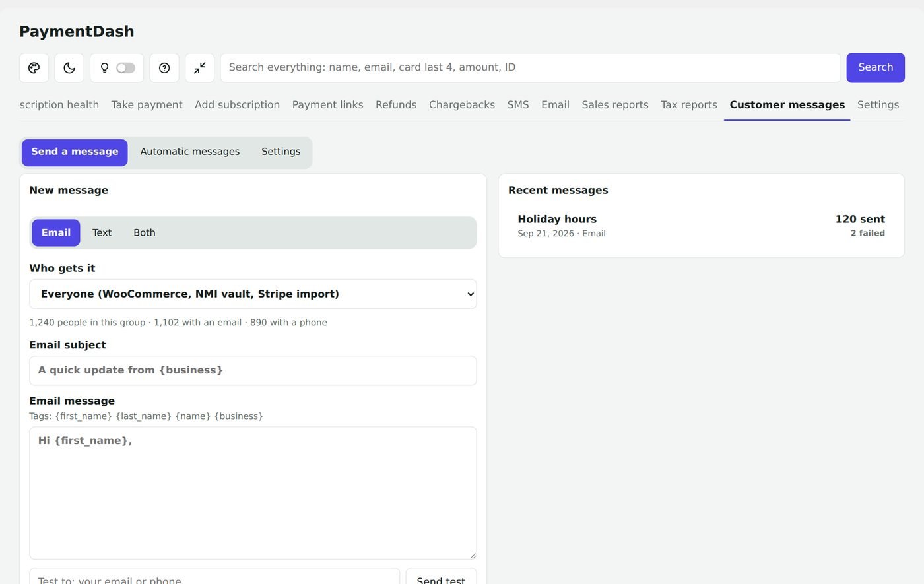View the Sales reports tab
924x584 pixels.
point(615,105)
